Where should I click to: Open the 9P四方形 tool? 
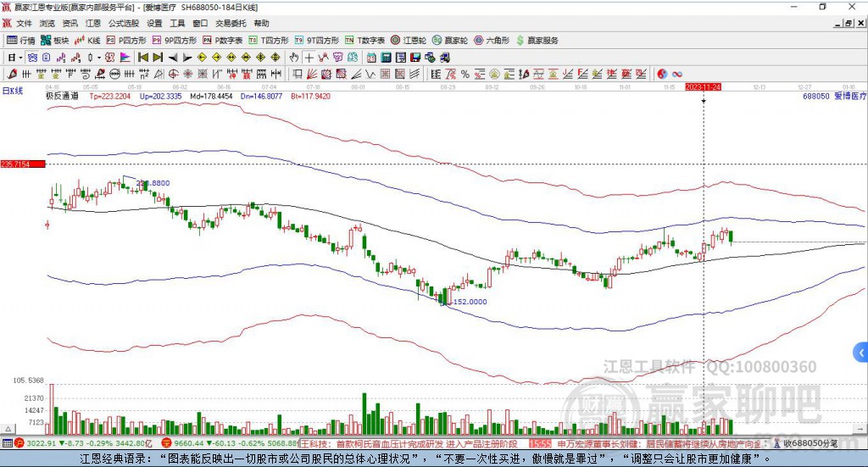175,41
